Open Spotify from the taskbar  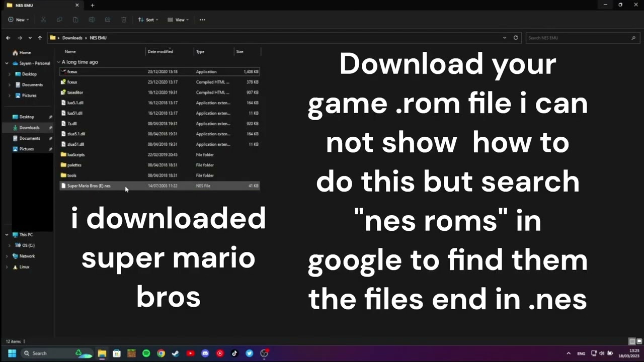146,353
